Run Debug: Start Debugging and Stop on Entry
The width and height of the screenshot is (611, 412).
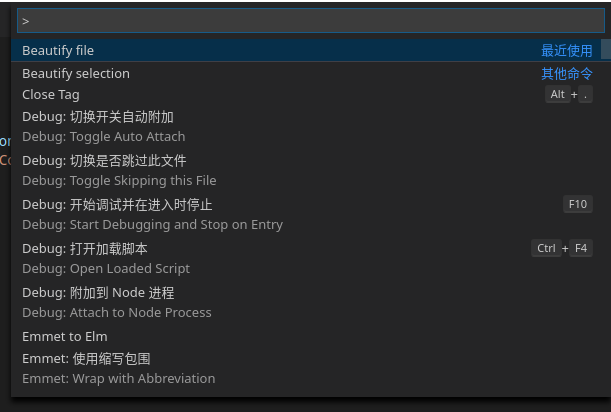point(152,214)
